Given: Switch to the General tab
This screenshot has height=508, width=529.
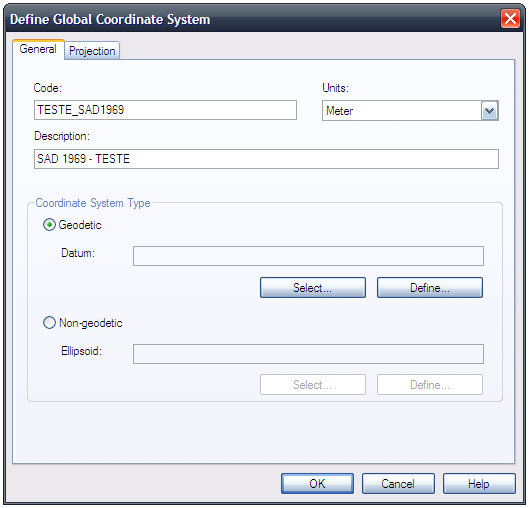Looking at the screenshot, I should 38,49.
